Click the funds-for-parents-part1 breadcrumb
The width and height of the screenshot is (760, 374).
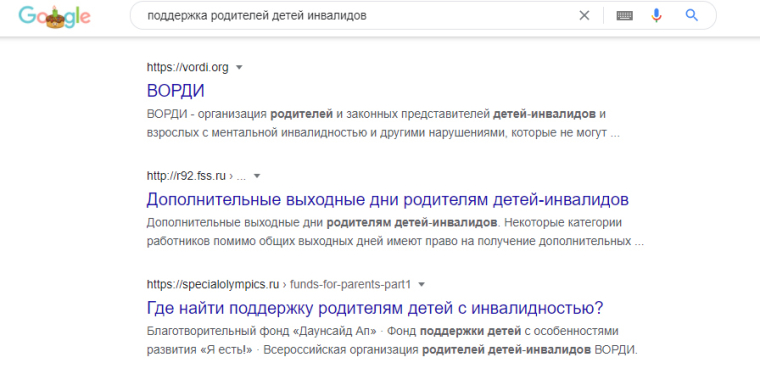[350, 285]
